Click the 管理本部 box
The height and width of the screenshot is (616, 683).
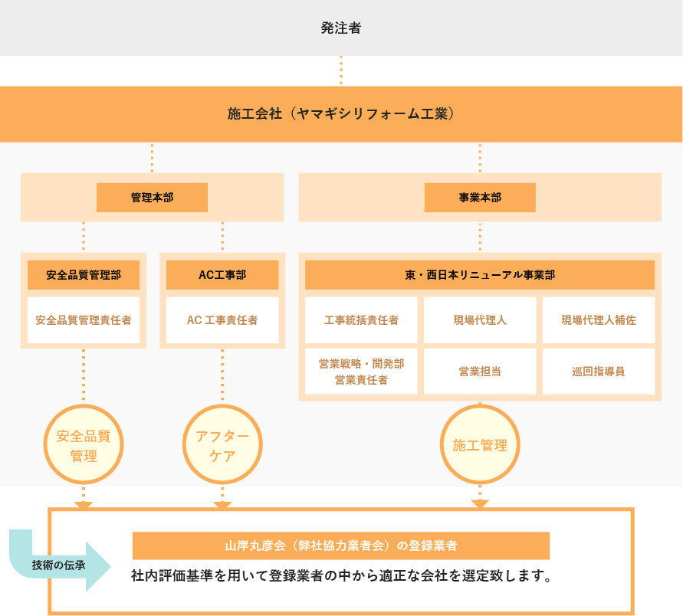[x=152, y=198]
